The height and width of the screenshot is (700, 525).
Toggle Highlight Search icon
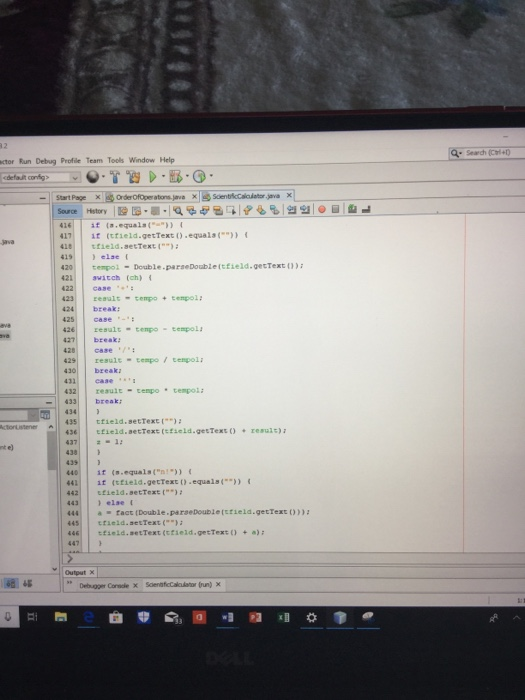click(218, 210)
